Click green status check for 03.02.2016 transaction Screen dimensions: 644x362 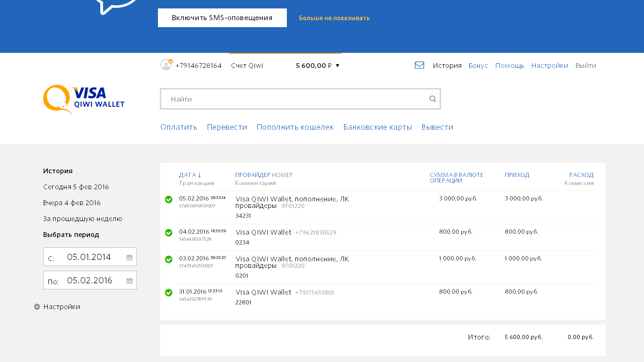tap(169, 259)
